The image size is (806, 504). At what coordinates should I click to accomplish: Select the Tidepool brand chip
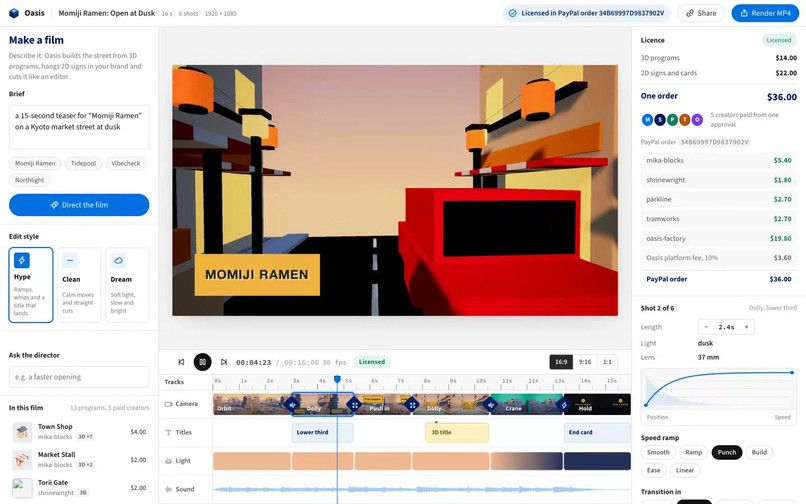83,164
